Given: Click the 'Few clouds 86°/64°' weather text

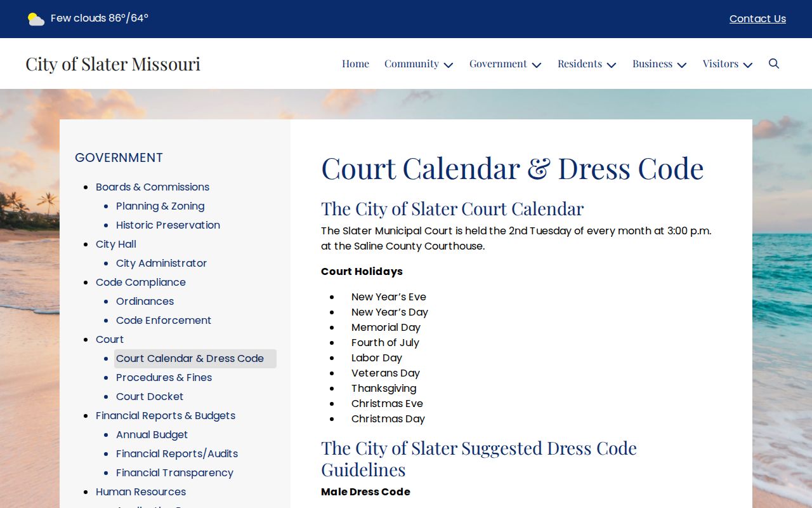Looking at the screenshot, I should tap(100, 18).
